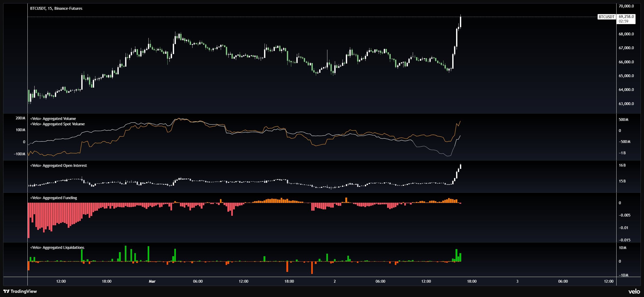This screenshot has height=297, width=644.
Task: Click the velo logo in corner
Action: (x=634, y=292)
